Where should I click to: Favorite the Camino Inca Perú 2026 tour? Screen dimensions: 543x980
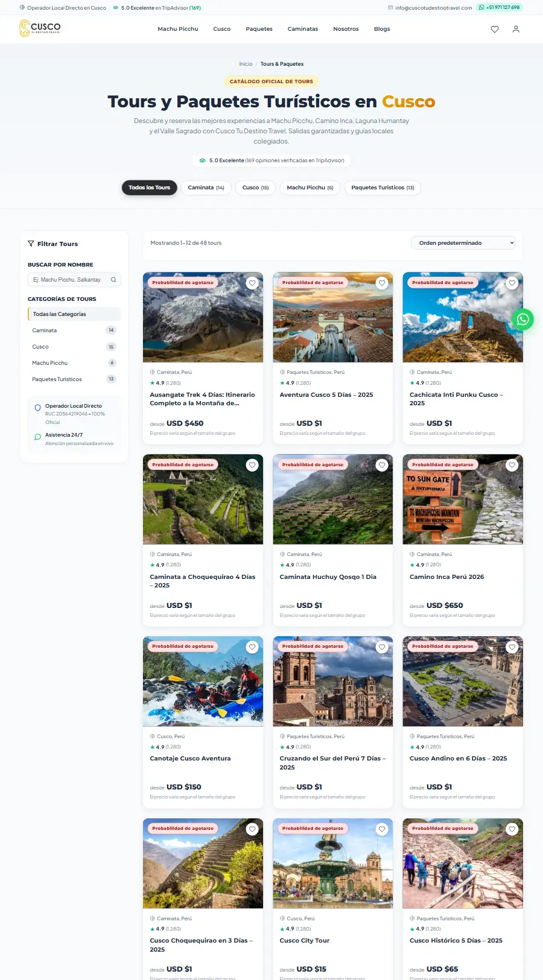coord(512,465)
